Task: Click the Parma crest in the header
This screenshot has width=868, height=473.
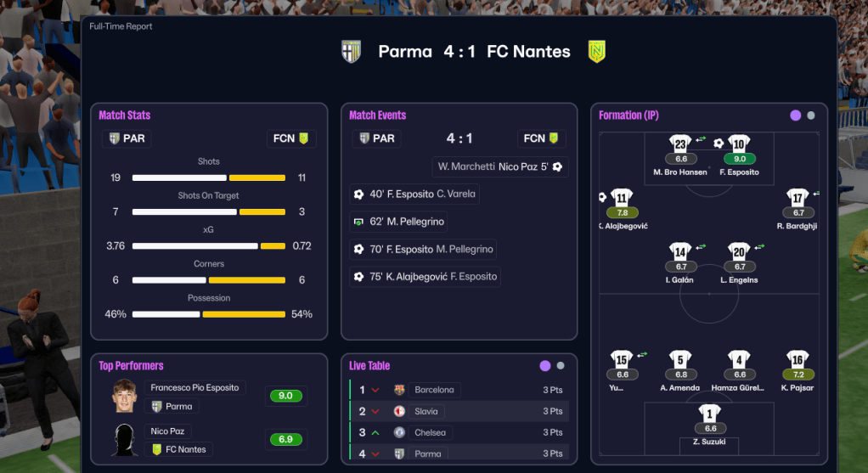Action: pyautogui.click(x=351, y=51)
